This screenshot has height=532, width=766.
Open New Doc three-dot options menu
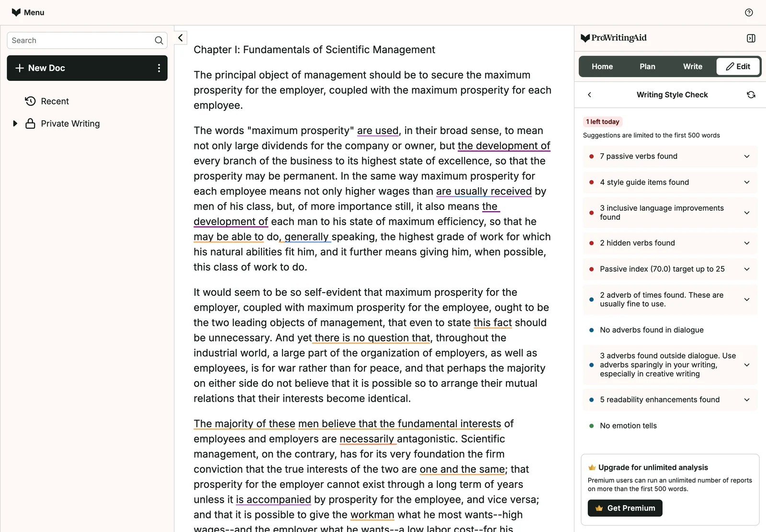tap(159, 68)
